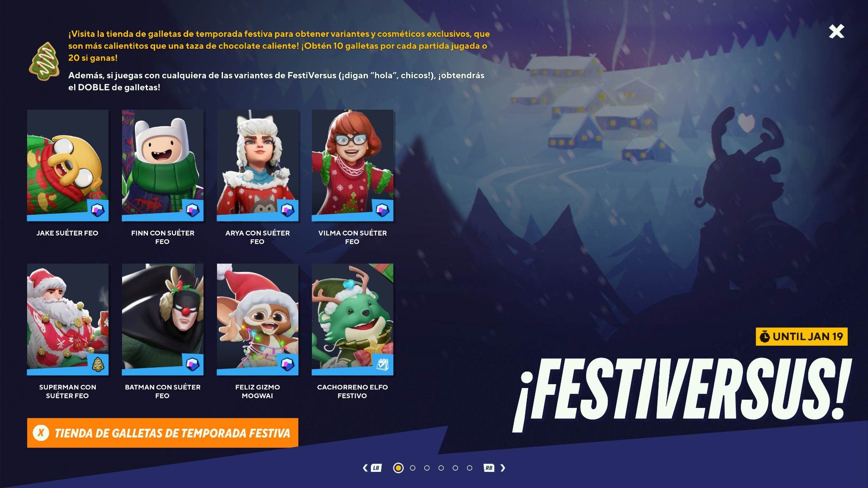Go to previous page with left chevron

(365, 468)
